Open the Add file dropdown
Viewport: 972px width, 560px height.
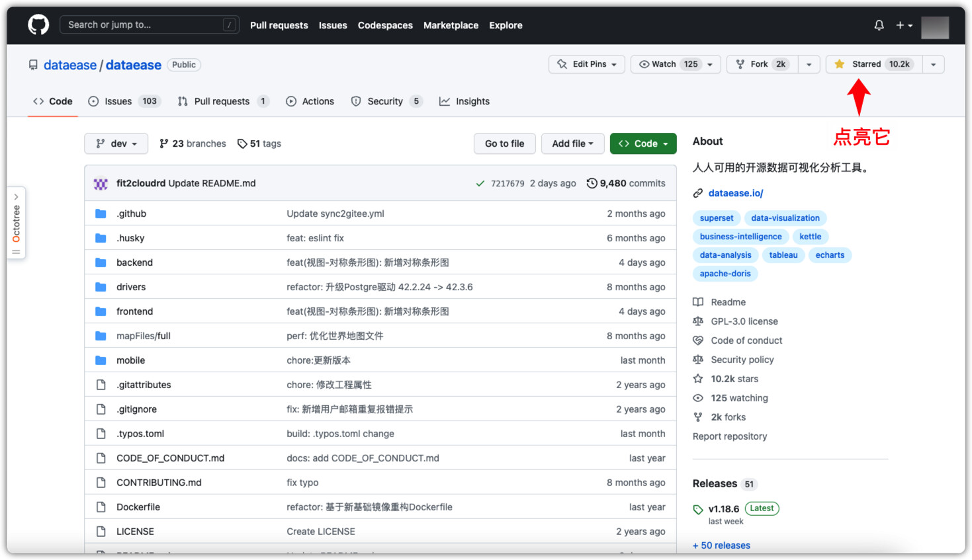point(573,143)
